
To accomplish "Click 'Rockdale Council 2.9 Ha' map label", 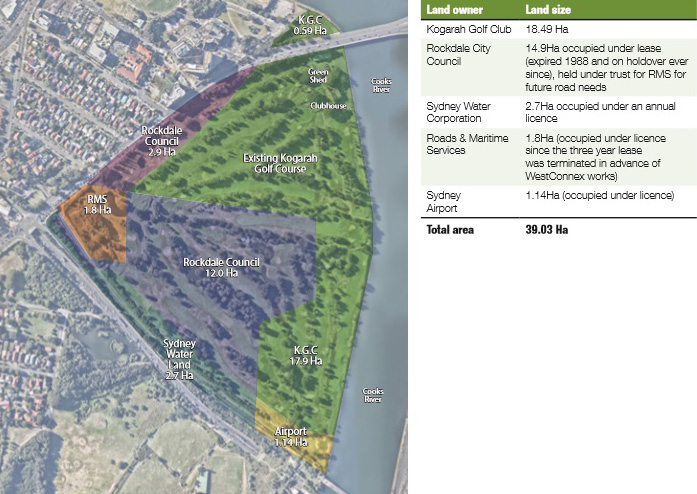I will tap(162, 141).
